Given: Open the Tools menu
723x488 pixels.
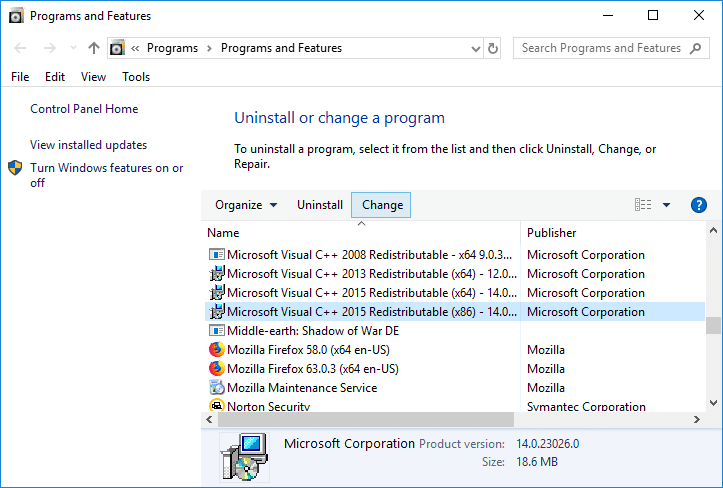Looking at the screenshot, I should tap(136, 77).
